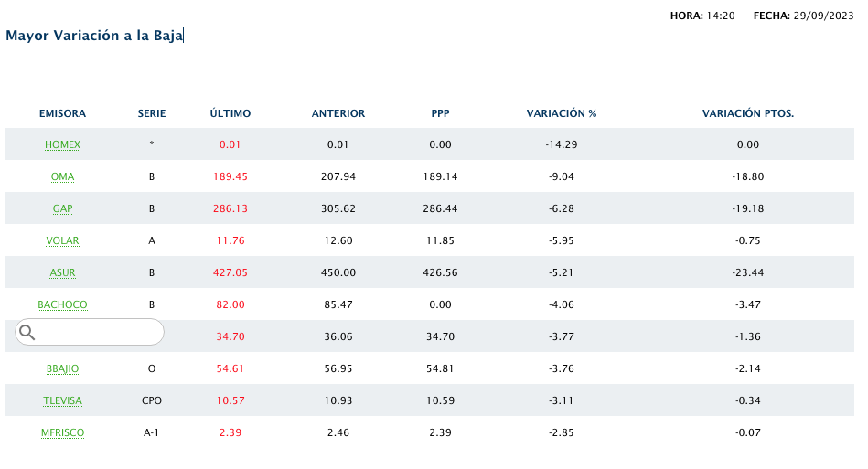Select the GAP ticker link

62,208
